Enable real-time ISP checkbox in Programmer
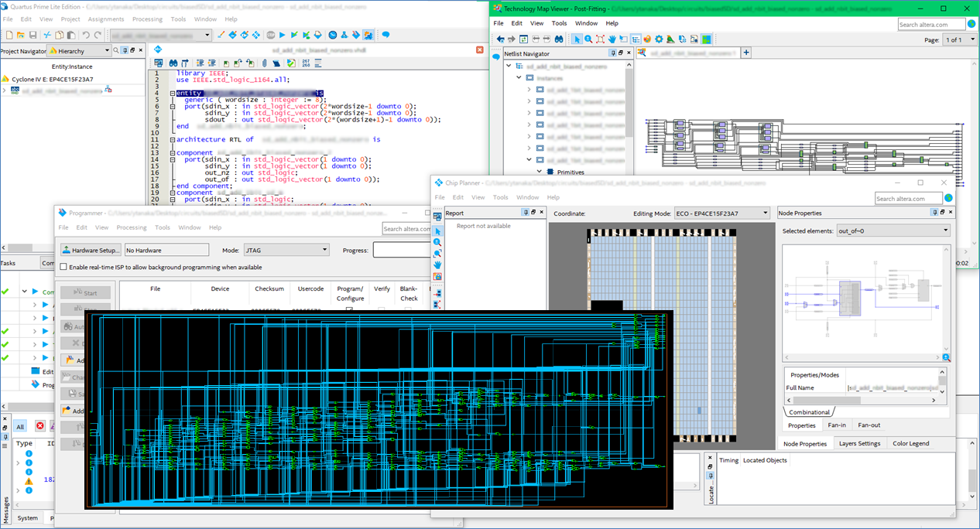Image resolution: width=980 pixels, height=529 pixels. [63, 267]
